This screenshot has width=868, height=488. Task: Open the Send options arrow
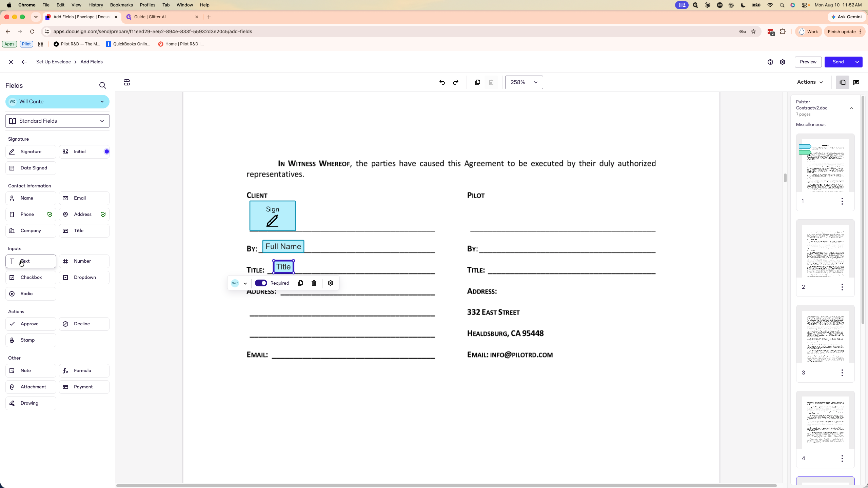(857, 62)
